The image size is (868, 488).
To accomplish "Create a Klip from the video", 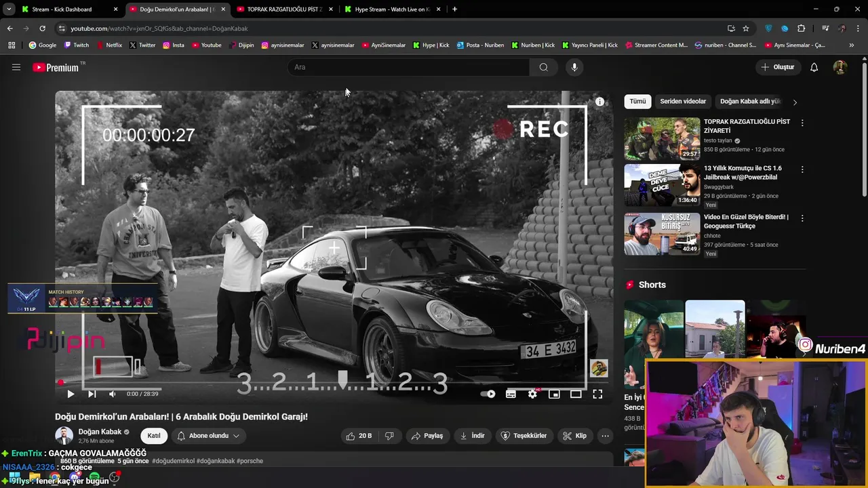I will (574, 436).
